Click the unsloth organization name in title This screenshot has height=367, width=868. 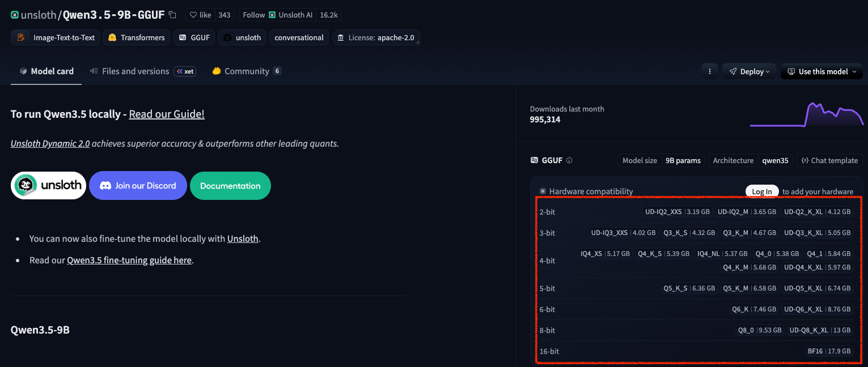pos(38,15)
